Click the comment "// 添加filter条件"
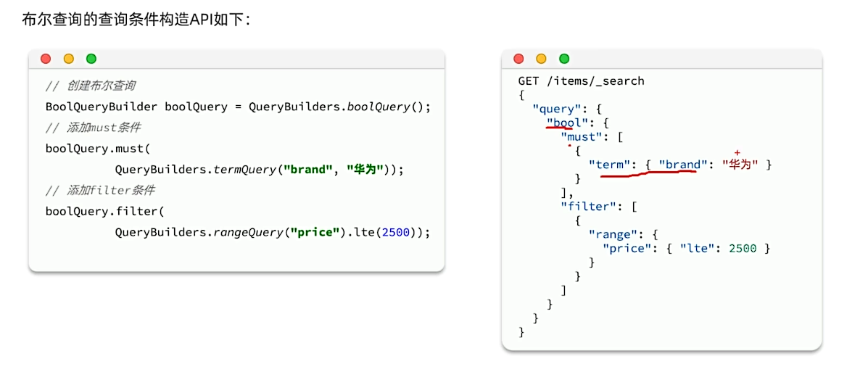The width and height of the screenshot is (868, 372). (x=99, y=191)
